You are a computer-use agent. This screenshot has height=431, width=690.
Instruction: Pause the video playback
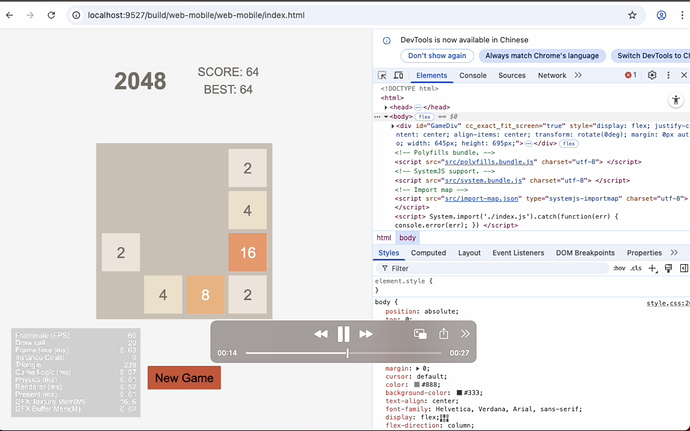[343, 334]
